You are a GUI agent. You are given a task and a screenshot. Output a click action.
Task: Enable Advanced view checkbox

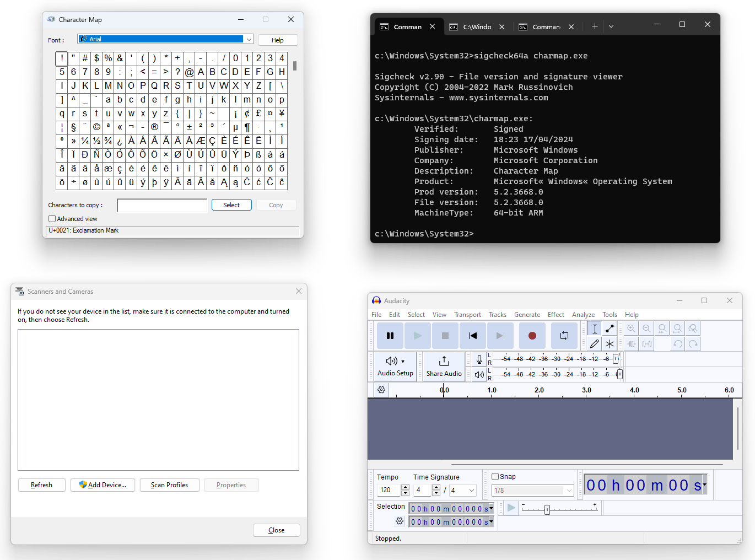click(x=52, y=219)
